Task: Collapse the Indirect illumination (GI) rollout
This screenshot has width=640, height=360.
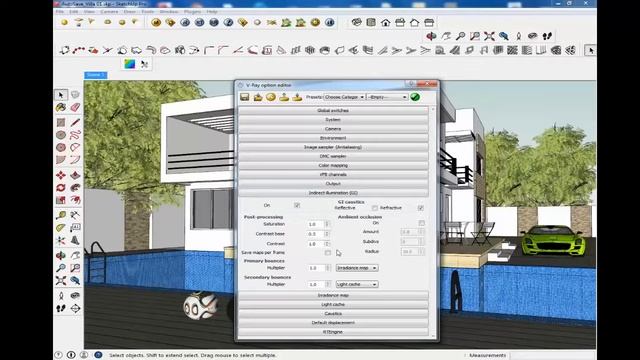Action: pyautogui.click(x=333, y=193)
